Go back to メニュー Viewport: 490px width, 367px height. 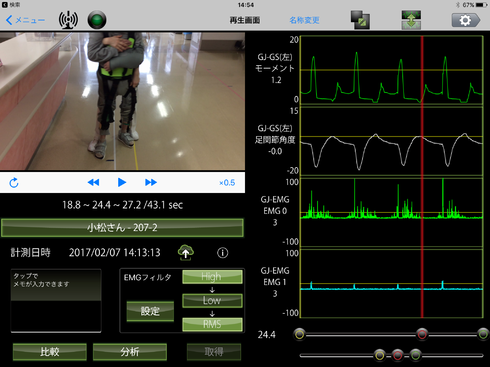click(x=25, y=20)
